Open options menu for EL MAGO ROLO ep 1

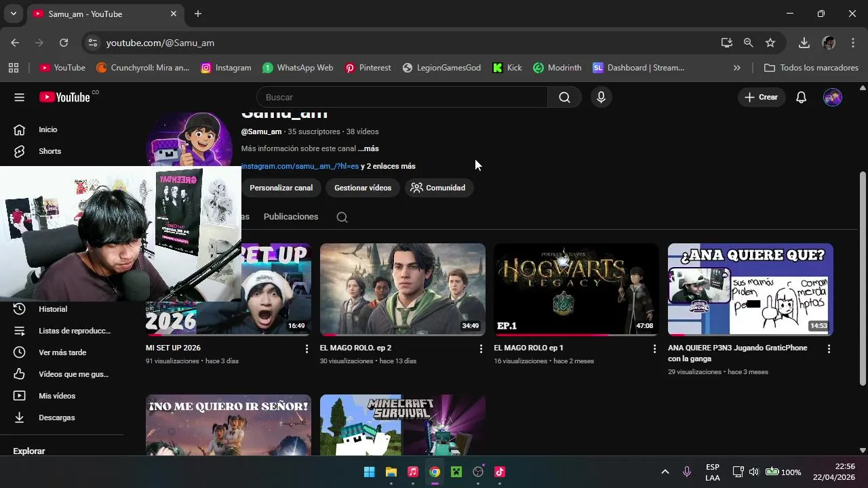654,348
